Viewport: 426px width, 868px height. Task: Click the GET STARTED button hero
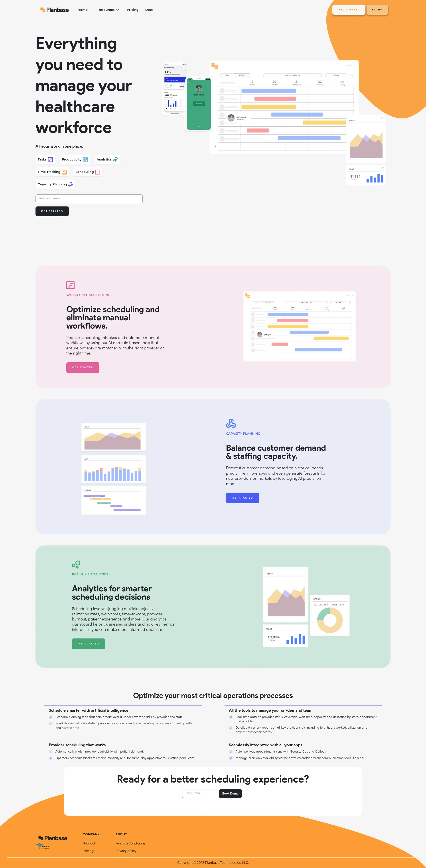pos(51,211)
